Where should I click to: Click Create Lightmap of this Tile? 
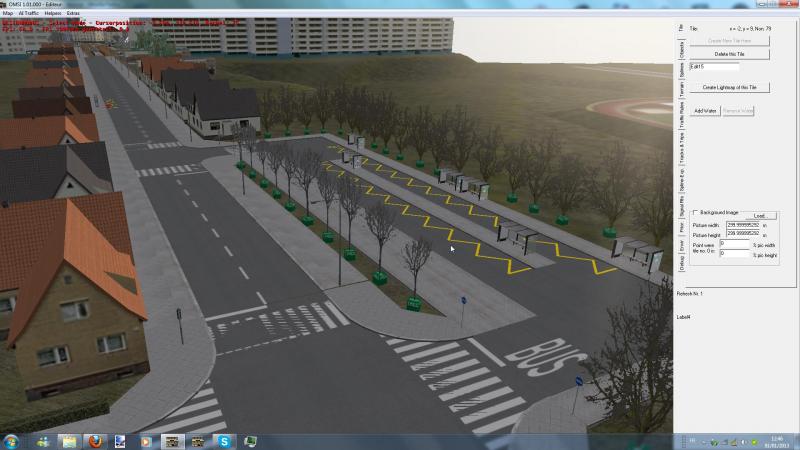[x=729, y=87]
